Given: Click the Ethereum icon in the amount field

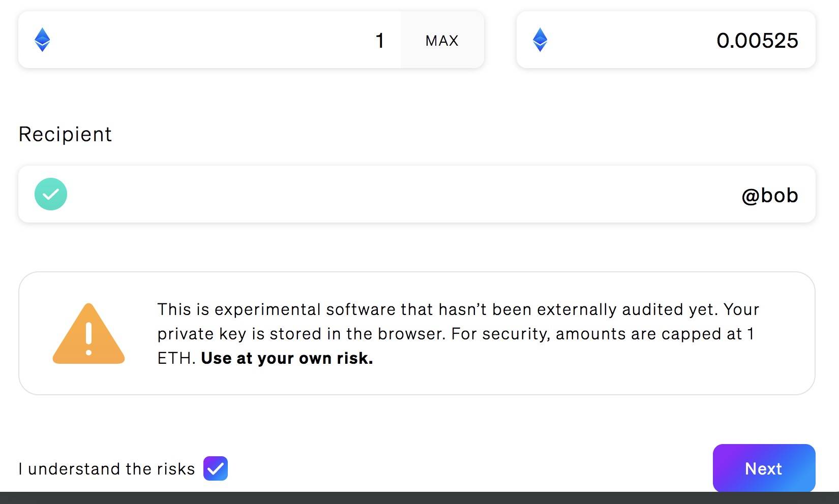Looking at the screenshot, I should point(42,40).
